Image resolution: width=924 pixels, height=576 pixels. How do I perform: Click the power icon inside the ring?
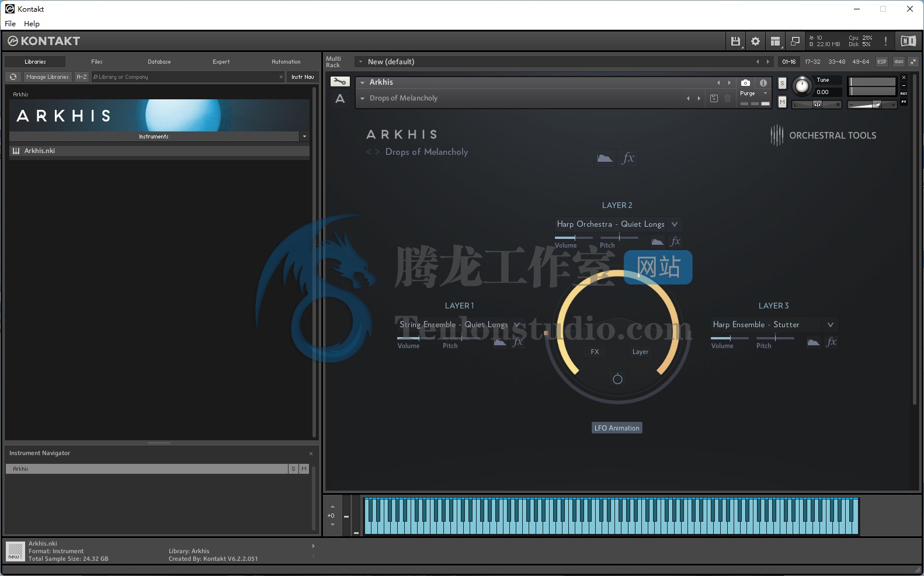617,379
